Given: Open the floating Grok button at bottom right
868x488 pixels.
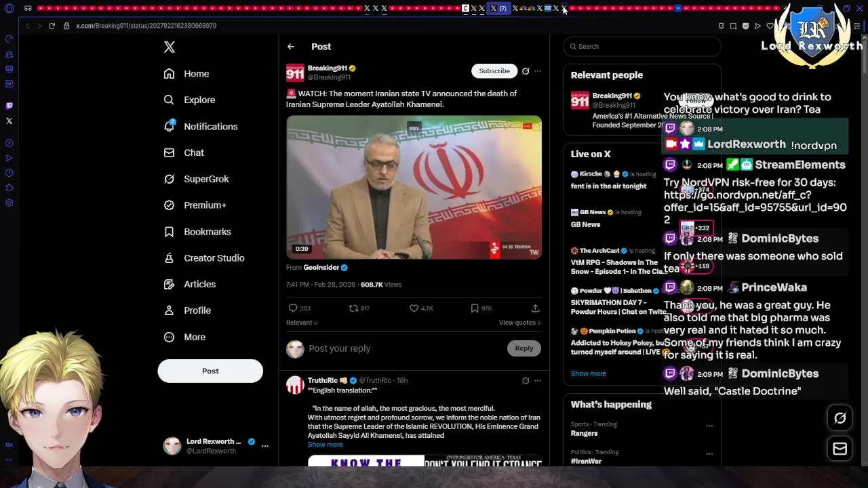Looking at the screenshot, I should pyautogui.click(x=840, y=418).
